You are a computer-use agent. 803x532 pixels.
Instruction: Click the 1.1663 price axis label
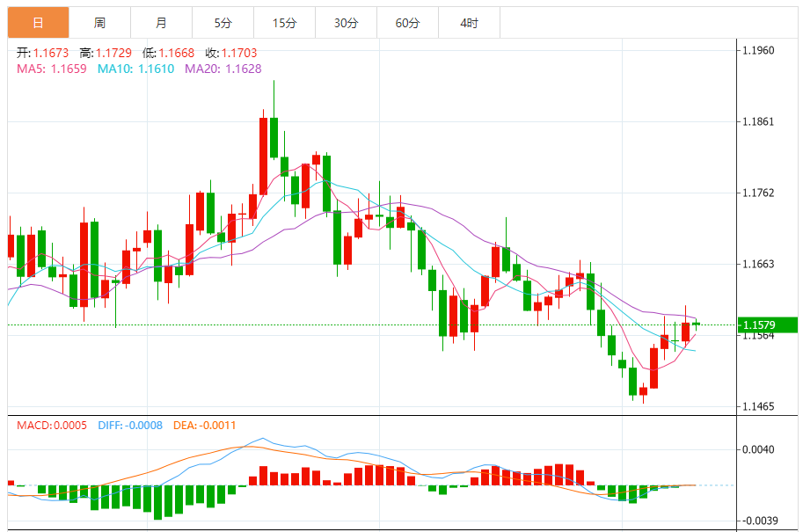click(758, 264)
